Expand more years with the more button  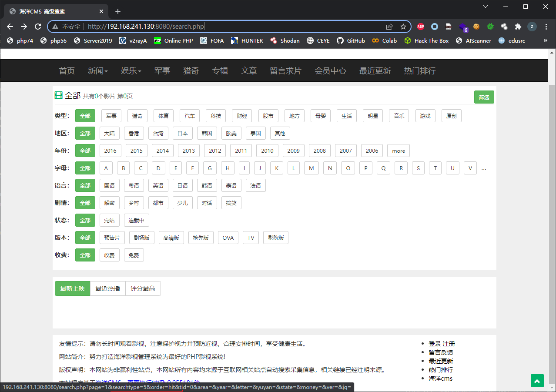(x=398, y=151)
